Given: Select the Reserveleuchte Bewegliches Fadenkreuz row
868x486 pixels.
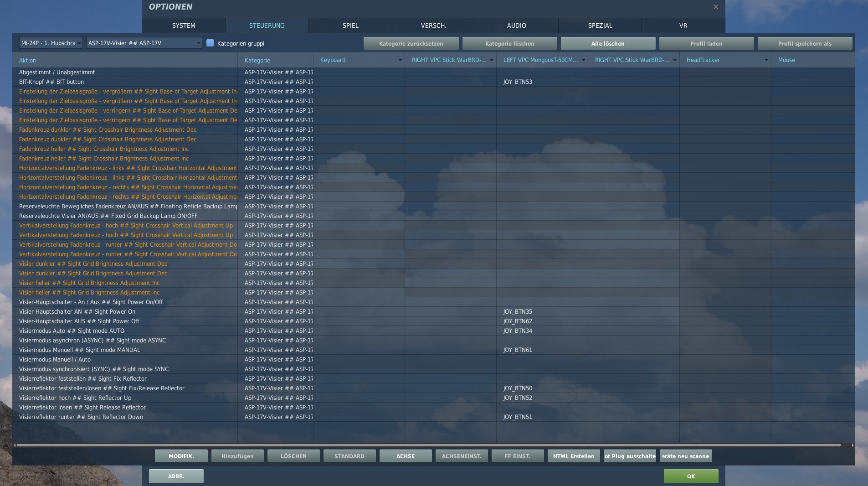Looking at the screenshot, I should [433, 207].
